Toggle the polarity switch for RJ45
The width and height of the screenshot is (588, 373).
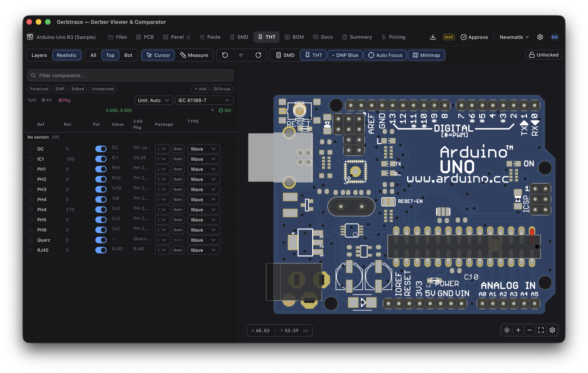point(101,250)
